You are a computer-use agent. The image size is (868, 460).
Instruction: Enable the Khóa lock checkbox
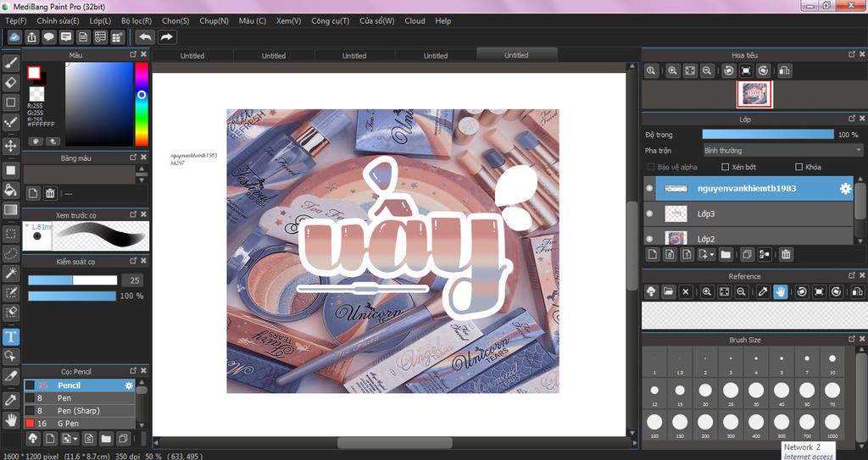[798, 167]
